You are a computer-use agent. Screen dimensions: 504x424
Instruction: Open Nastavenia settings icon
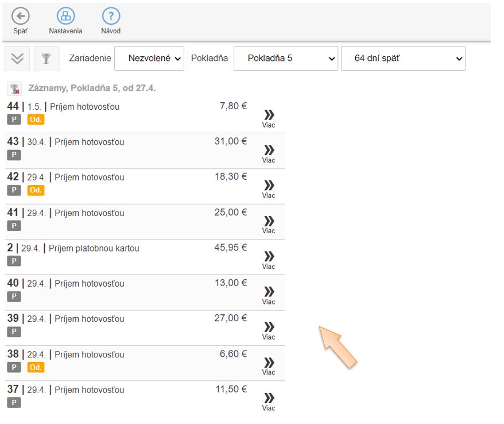click(x=65, y=17)
